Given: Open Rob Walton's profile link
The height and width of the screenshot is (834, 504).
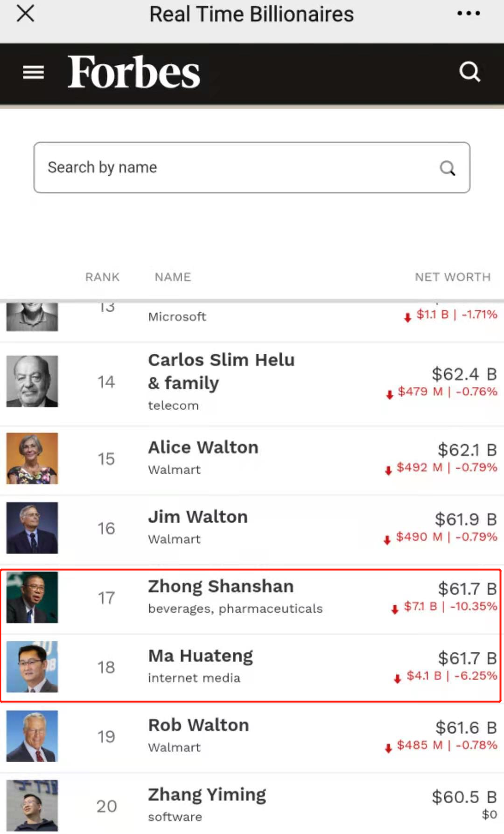Looking at the screenshot, I should 198,725.
